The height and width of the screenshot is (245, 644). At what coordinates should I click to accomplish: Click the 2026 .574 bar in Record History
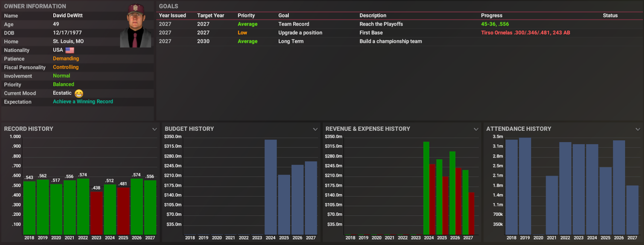tap(136, 206)
